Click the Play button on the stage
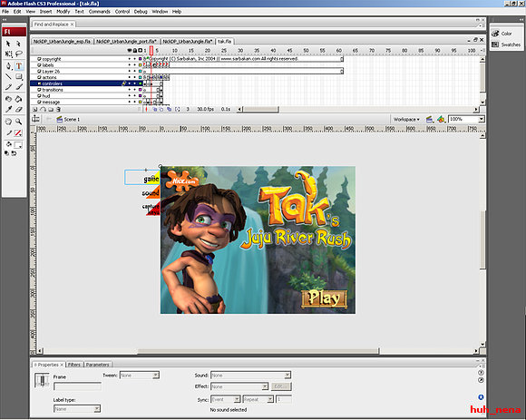This screenshot has height=420, width=526. pos(324,298)
